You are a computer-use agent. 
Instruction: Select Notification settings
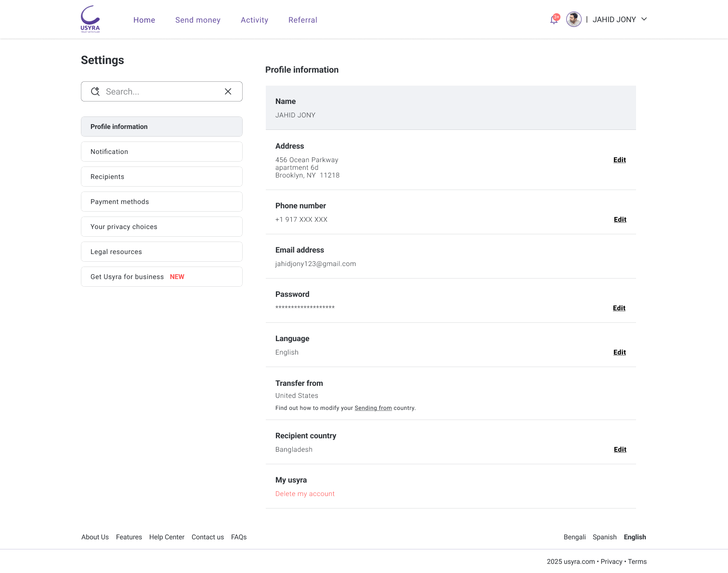[161, 152]
